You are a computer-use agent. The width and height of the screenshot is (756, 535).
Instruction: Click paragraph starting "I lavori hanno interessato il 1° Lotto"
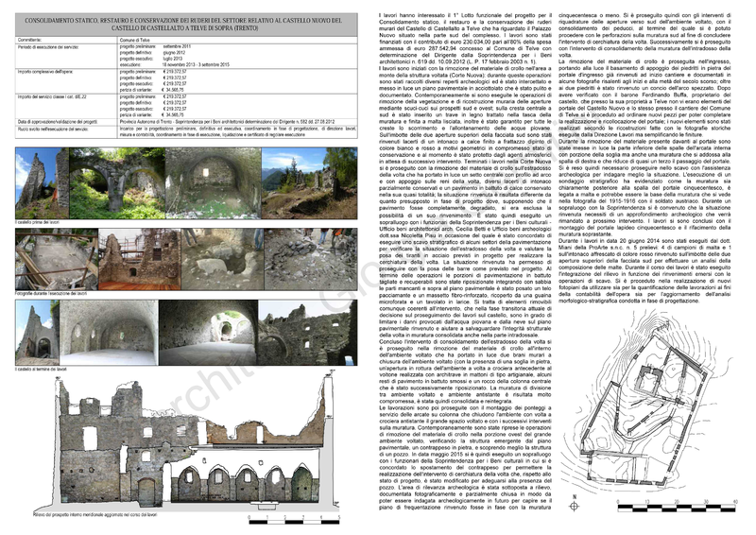coord(465,39)
